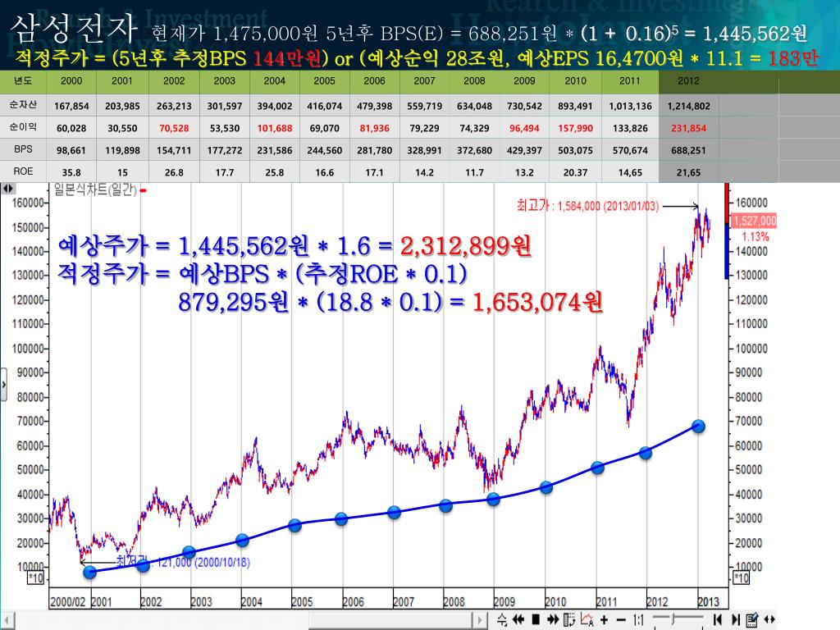Click the 순자산 row label

pyautogui.click(x=23, y=105)
